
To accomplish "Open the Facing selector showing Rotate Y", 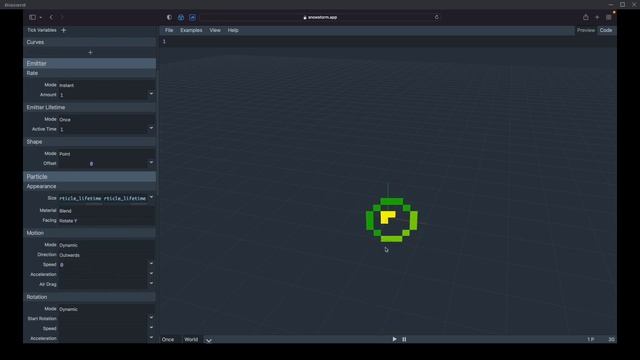I will (x=106, y=220).
